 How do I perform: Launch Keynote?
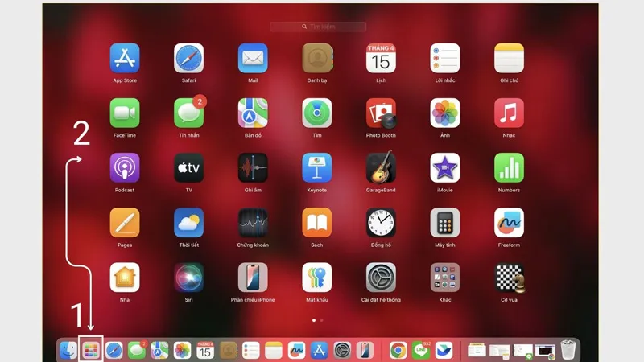316,168
